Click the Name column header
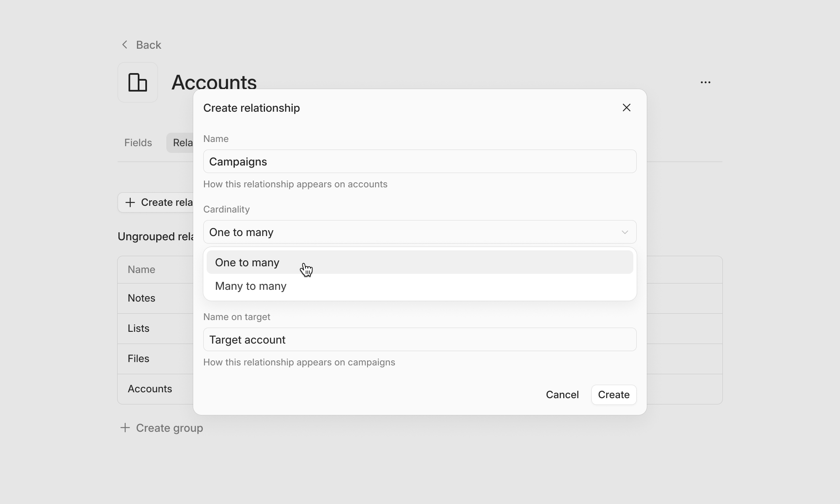Image resolution: width=840 pixels, height=504 pixels. (142, 270)
